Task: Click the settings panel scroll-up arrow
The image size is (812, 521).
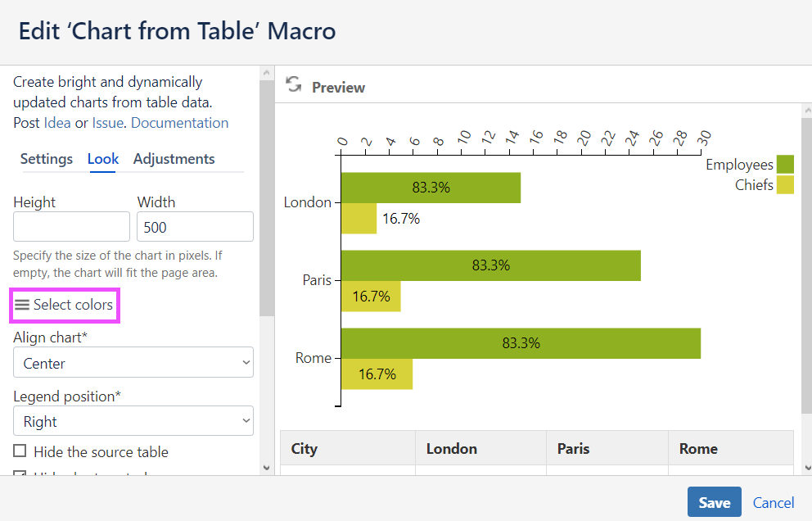Action: [266, 74]
